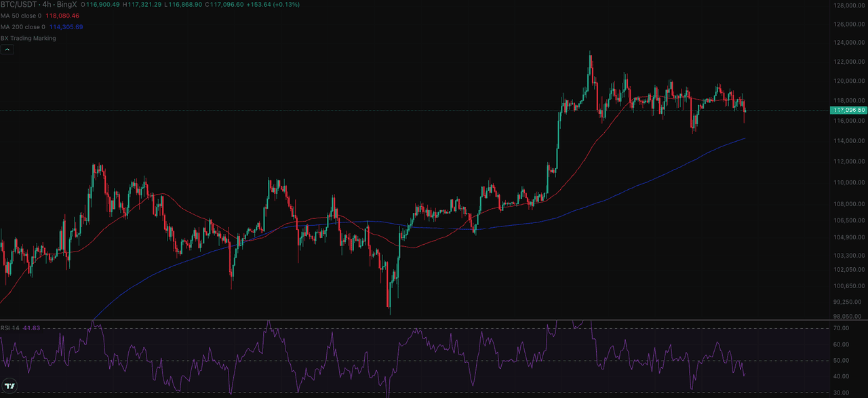This screenshot has width=868, height=398.
Task: Click the close price C117,096.60
Action: 224,4
